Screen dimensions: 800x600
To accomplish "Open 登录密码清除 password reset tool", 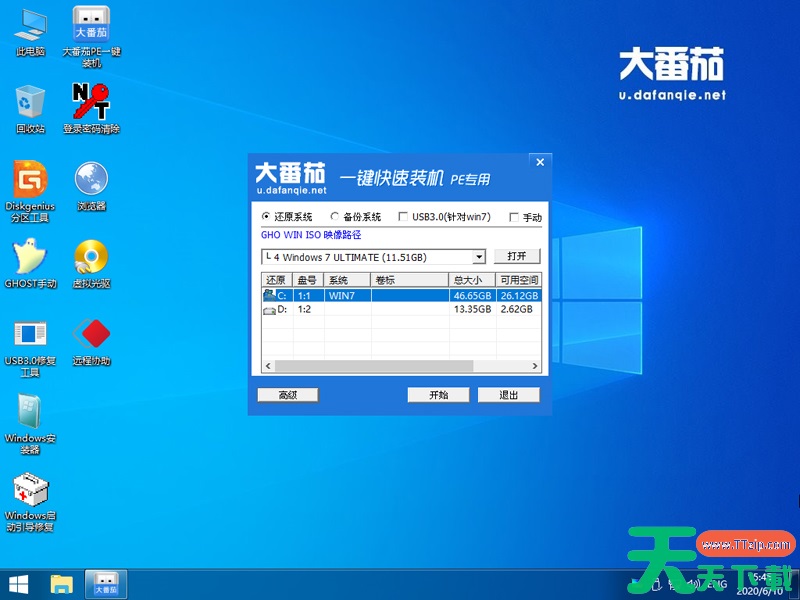I will pyautogui.click(x=91, y=103).
